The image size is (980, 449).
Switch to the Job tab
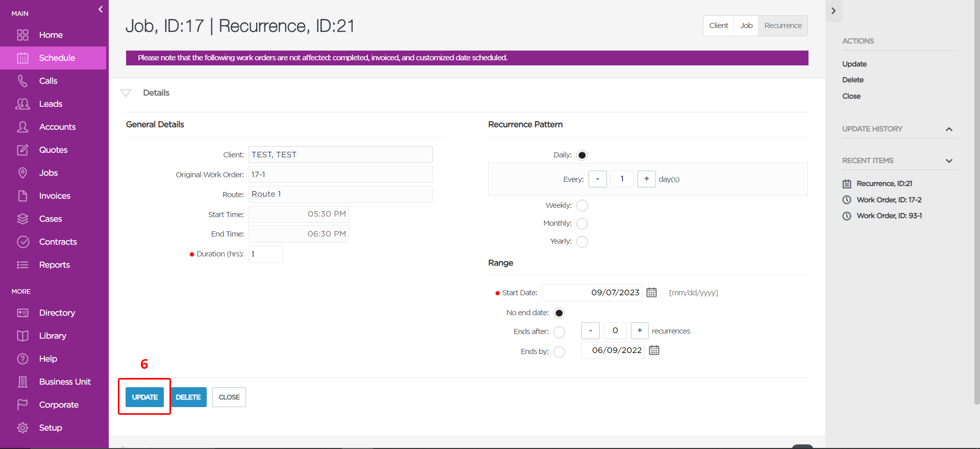[x=746, y=26]
